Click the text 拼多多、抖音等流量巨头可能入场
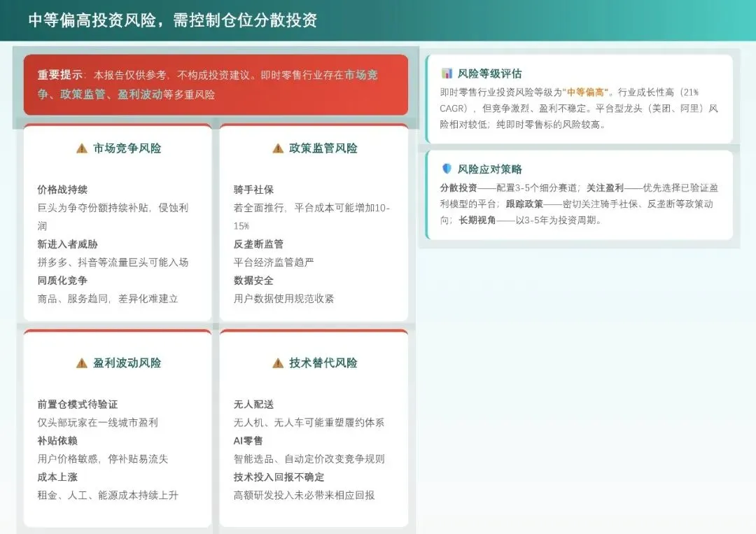The image size is (756, 534). point(113,262)
